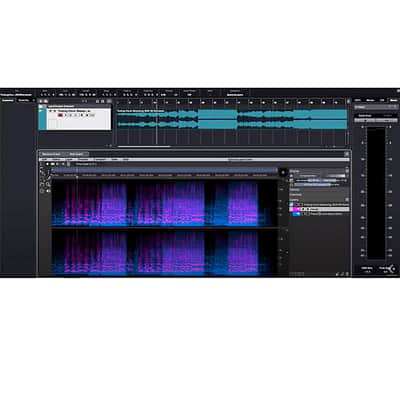The height and width of the screenshot is (400, 400).
Task: Click the second icon above the track list
Action: [46, 101]
